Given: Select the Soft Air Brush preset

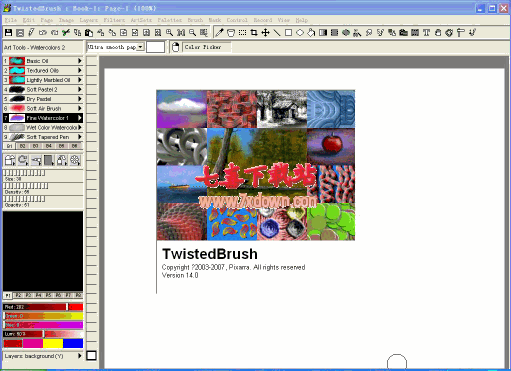Looking at the screenshot, I should [43, 108].
